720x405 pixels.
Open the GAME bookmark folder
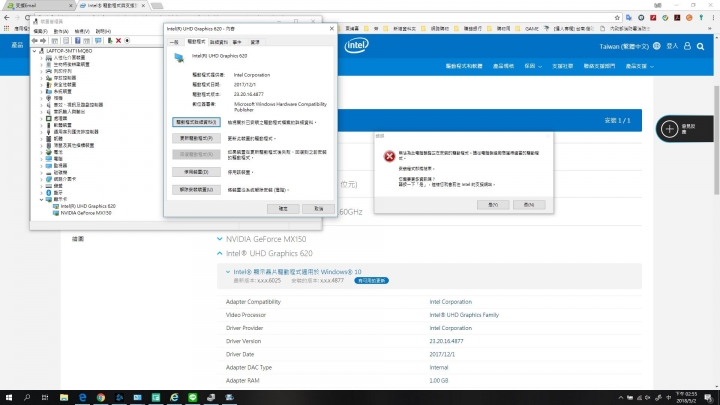coord(528,28)
